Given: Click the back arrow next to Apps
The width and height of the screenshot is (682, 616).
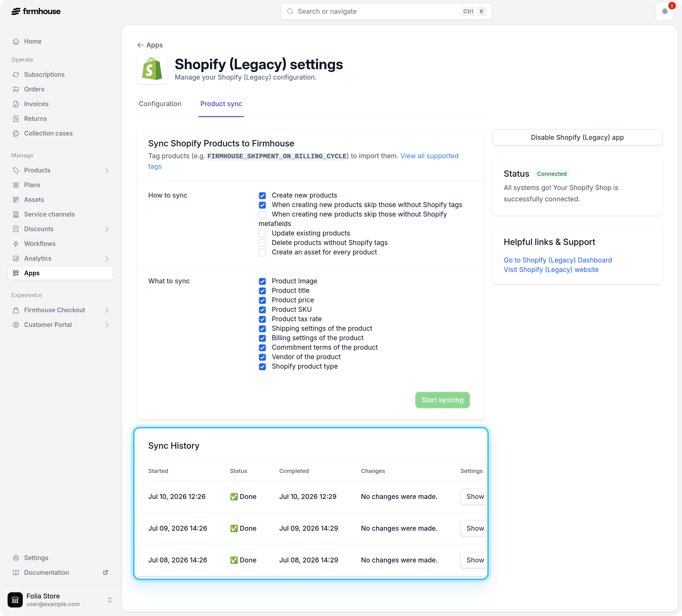Looking at the screenshot, I should pyautogui.click(x=140, y=45).
